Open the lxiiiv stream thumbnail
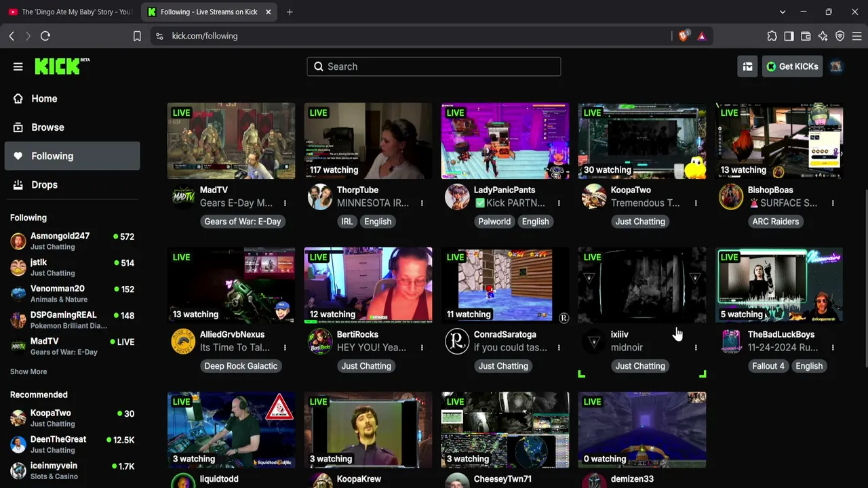 (642, 285)
